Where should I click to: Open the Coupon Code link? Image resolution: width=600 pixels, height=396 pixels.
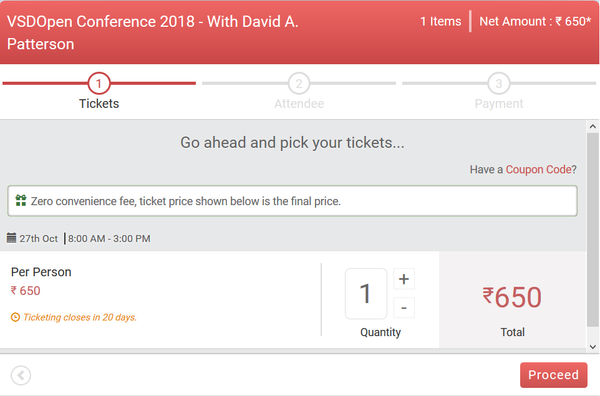[x=539, y=169]
